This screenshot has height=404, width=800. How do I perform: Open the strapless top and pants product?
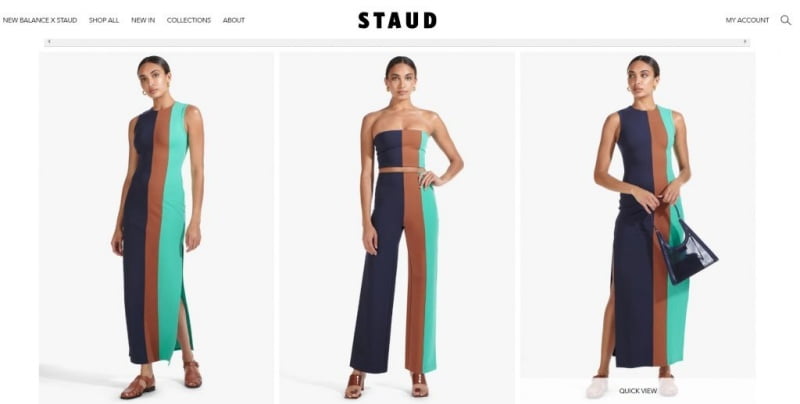[396, 228]
